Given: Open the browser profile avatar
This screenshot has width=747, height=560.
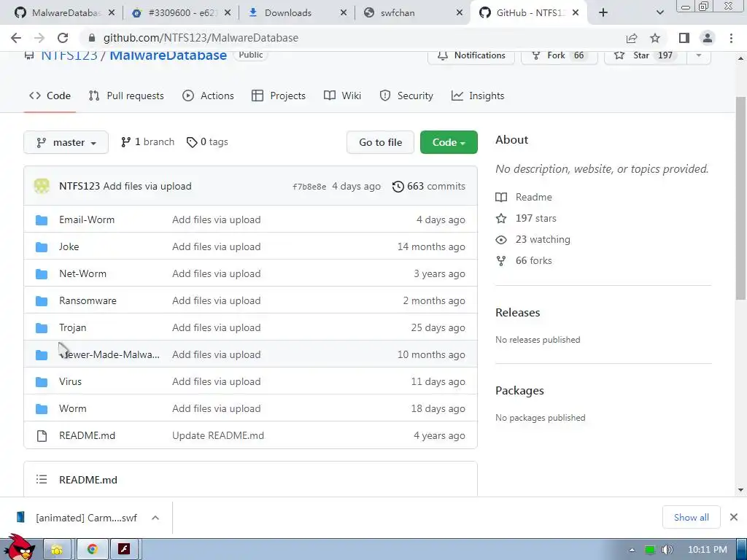Looking at the screenshot, I should [x=708, y=38].
